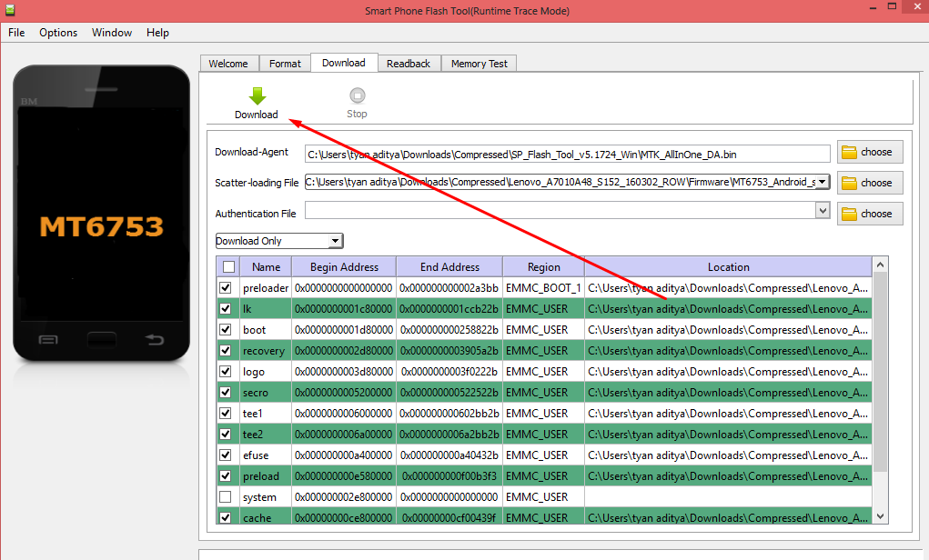This screenshot has width=929, height=560.
Task: Click the Download-Agent choose folder button
Action: 870,152
